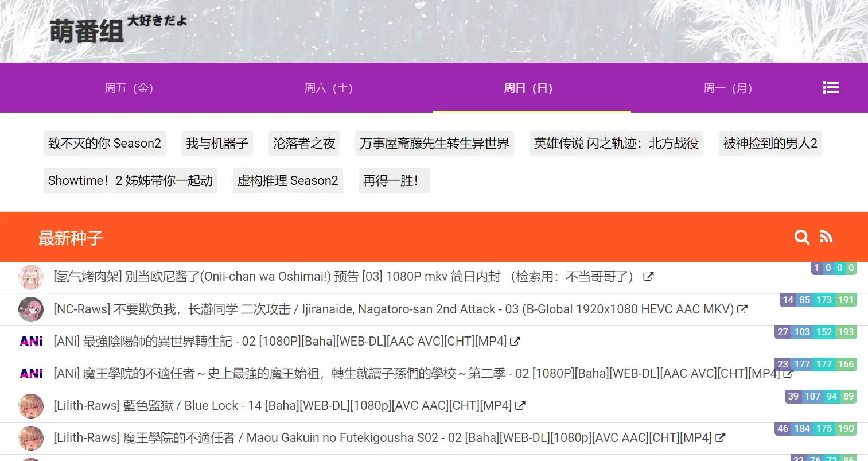This screenshot has height=461, width=868.
Task: Open external link icon for 最強陰陽師的異世界轉生記
Action: pos(515,342)
